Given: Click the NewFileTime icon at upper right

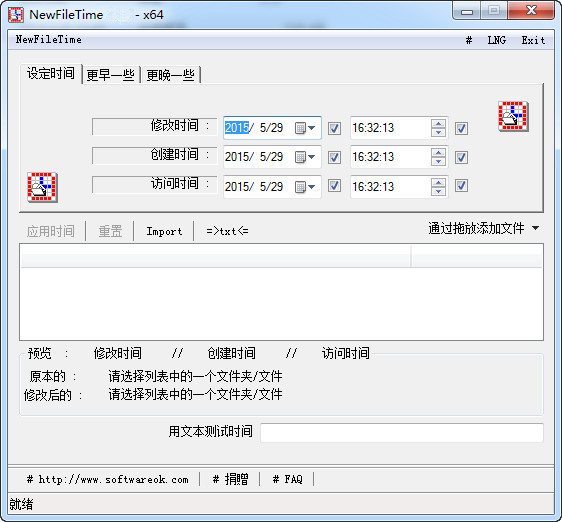Looking at the screenshot, I should click(513, 116).
